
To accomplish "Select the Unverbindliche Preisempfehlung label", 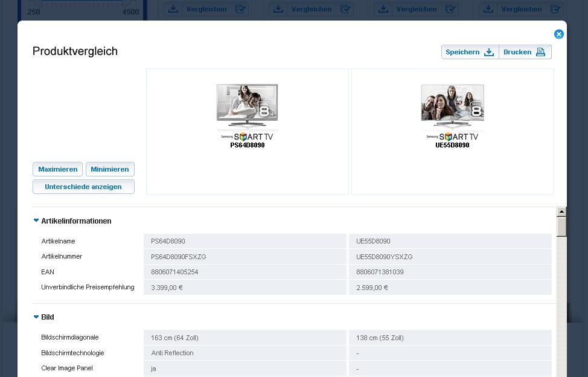I will click(x=88, y=288).
